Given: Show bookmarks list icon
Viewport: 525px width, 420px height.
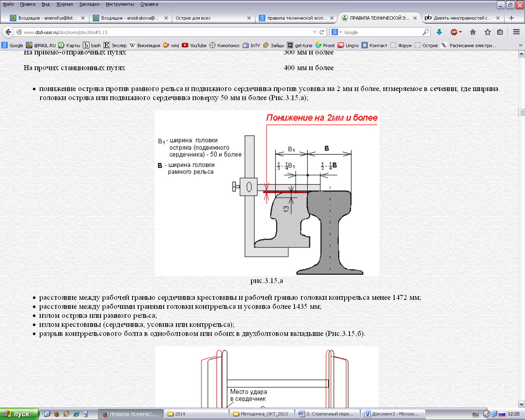Looking at the screenshot, I should (x=500, y=32).
